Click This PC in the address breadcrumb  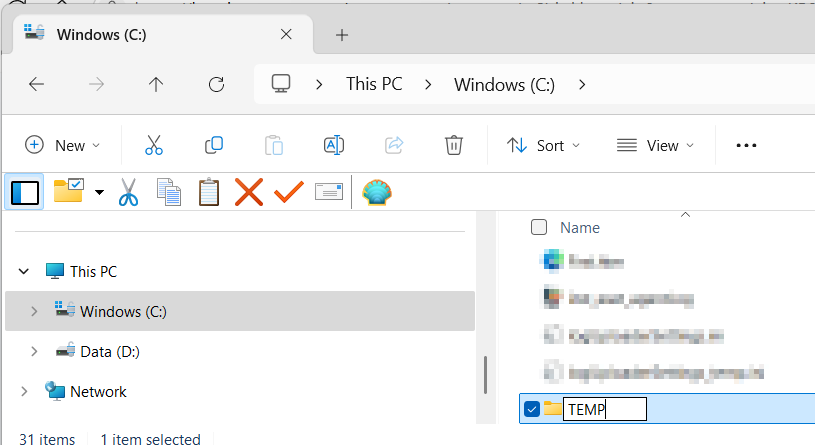click(x=374, y=84)
